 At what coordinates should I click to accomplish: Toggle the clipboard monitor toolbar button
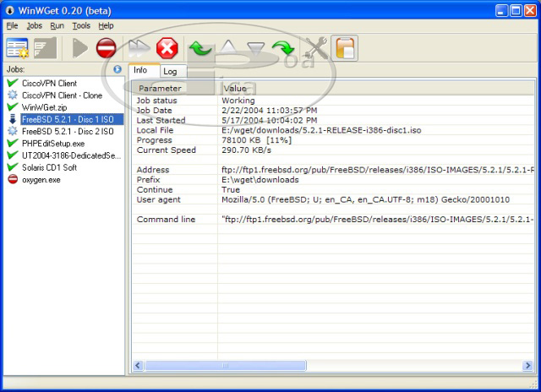tap(344, 48)
